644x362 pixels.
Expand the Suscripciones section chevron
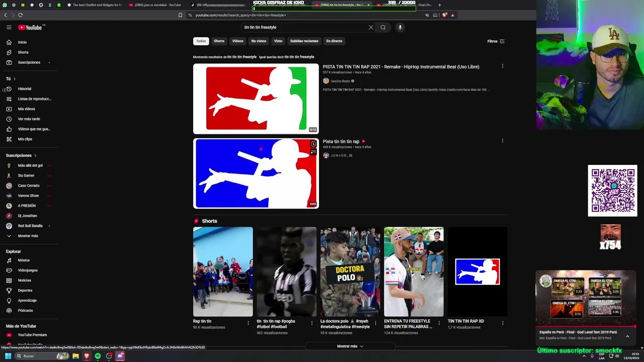point(35,155)
